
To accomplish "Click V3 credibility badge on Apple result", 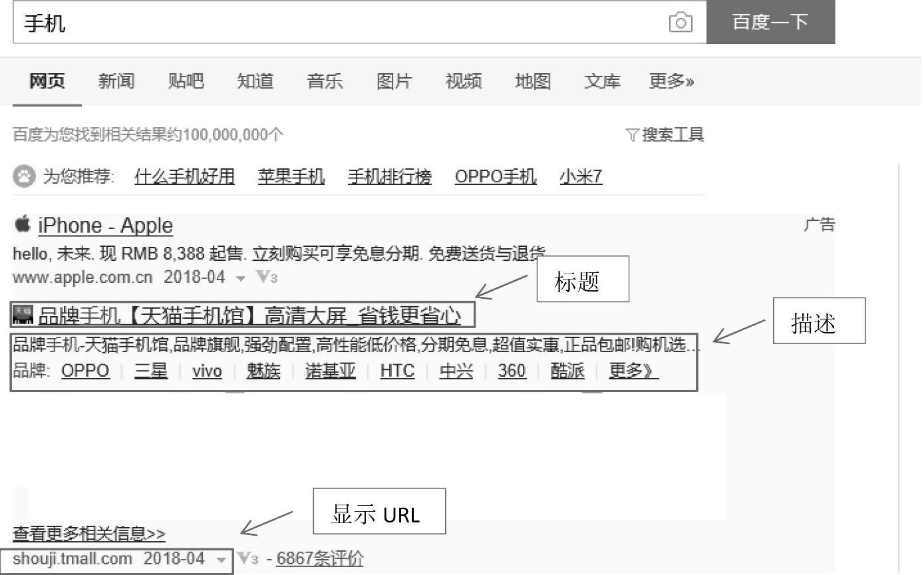I will pyautogui.click(x=266, y=278).
